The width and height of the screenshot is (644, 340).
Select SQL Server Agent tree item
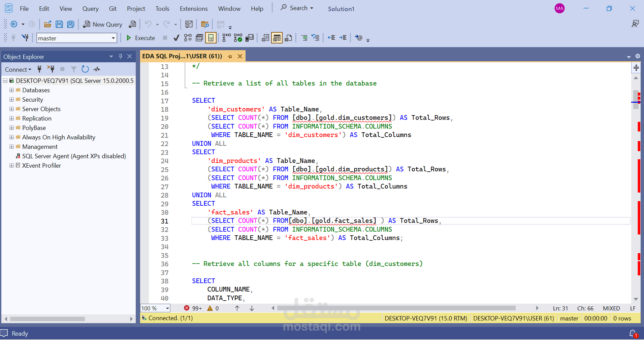click(x=74, y=156)
